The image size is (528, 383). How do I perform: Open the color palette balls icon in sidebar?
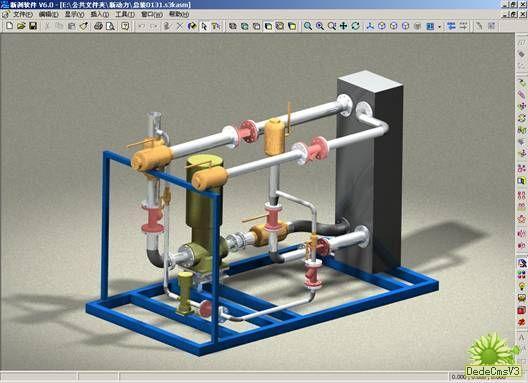[x=522, y=275]
